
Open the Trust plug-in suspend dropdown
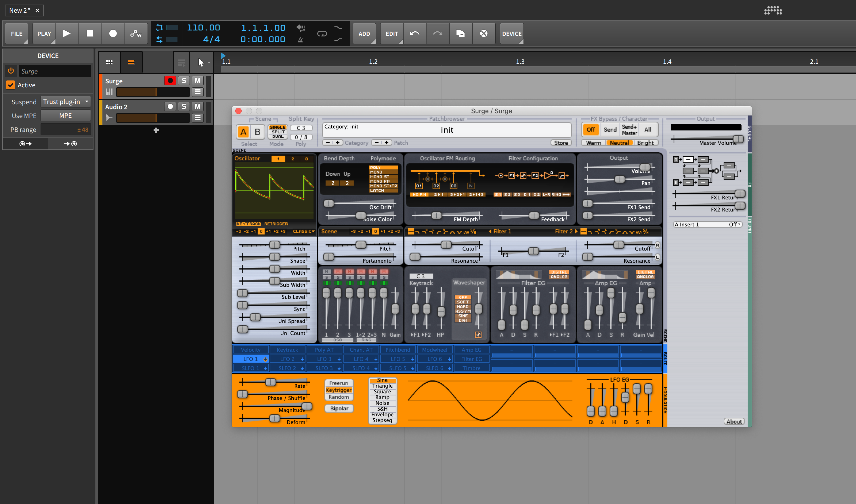click(x=65, y=101)
